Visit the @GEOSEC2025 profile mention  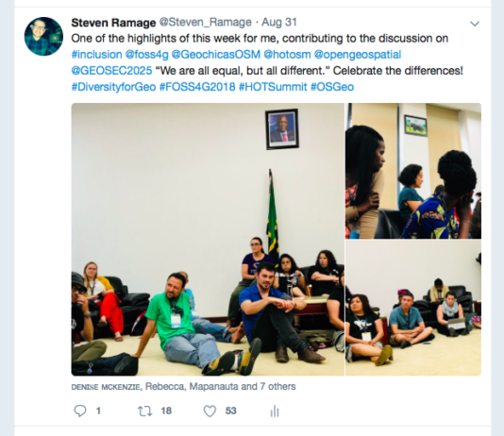click(x=112, y=71)
